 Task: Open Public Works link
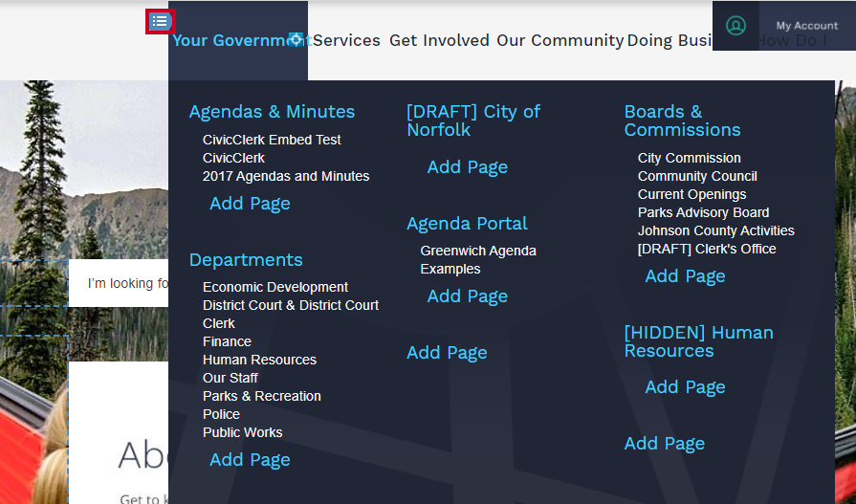pos(242,432)
